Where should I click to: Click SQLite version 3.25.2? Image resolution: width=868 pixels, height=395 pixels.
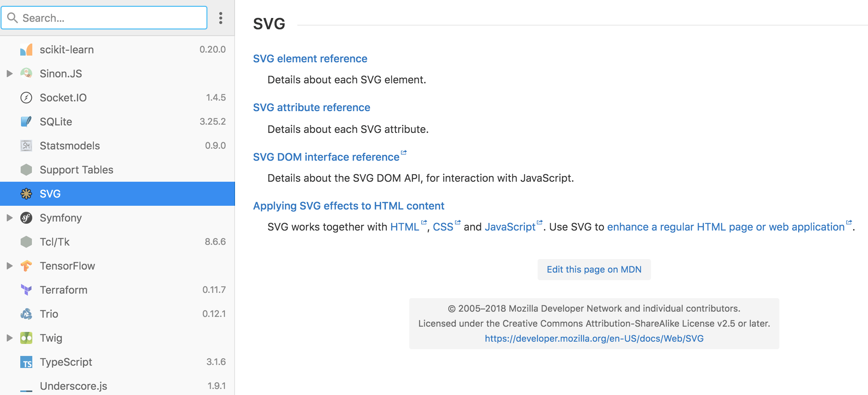click(x=212, y=122)
